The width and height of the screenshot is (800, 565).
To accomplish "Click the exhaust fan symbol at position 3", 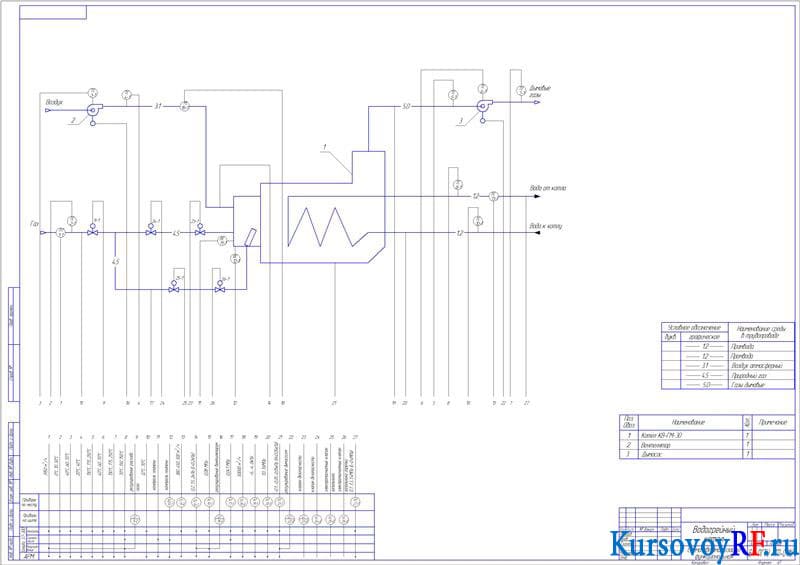I will point(483,106).
